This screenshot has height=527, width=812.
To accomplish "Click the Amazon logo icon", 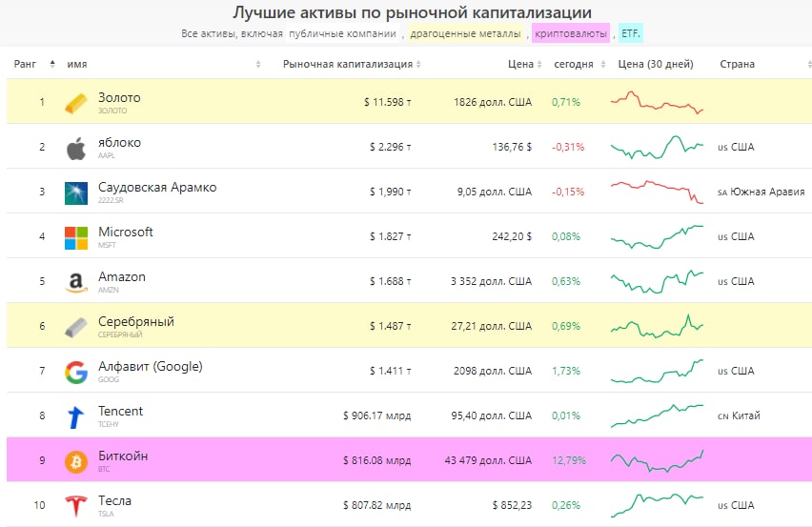I will 76,283.
